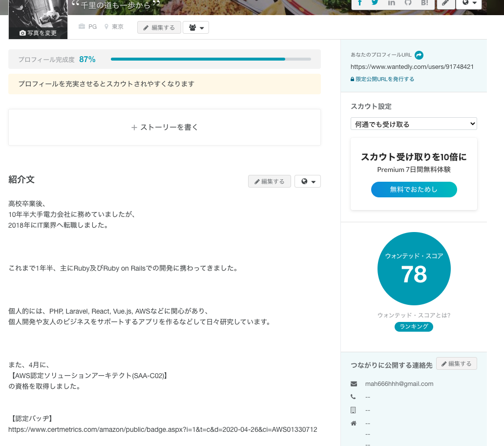Open the 何通でも受け取る scout setting dropdown
Viewport: 504px width, 446px height.
click(414, 124)
